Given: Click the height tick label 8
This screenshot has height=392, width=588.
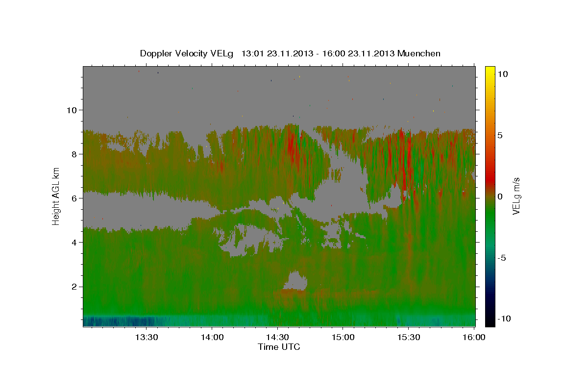Looking at the screenshot, I should coord(75,154).
